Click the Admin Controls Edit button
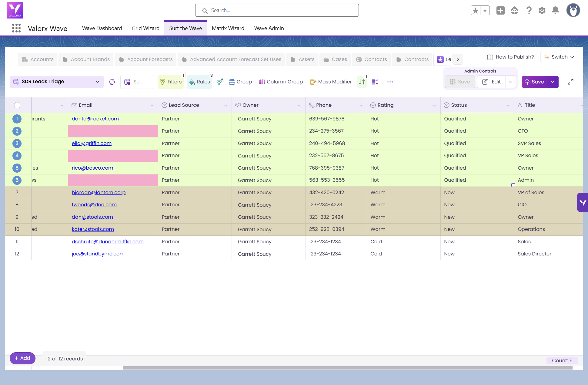Viewport: 588px width, 385px height. click(491, 82)
